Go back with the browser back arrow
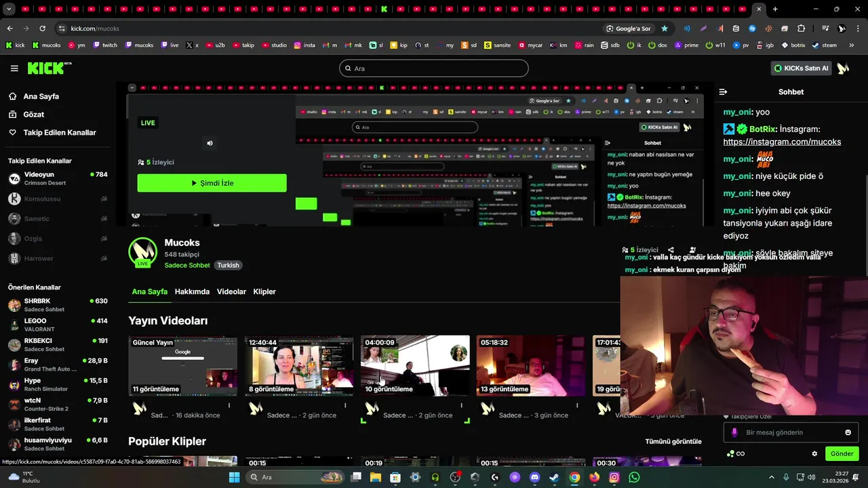Screen dimensions: 868x488 pos(9,28)
